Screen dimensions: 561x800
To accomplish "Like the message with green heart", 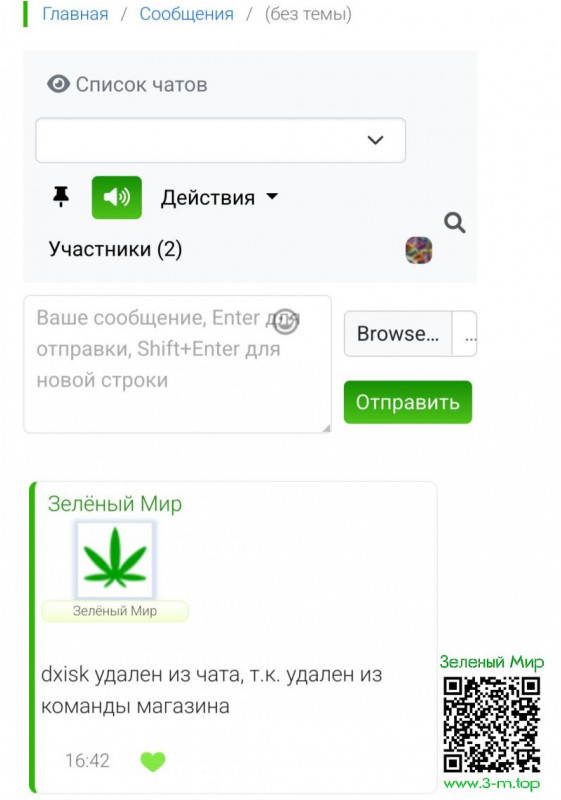I will click(x=153, y=761).
